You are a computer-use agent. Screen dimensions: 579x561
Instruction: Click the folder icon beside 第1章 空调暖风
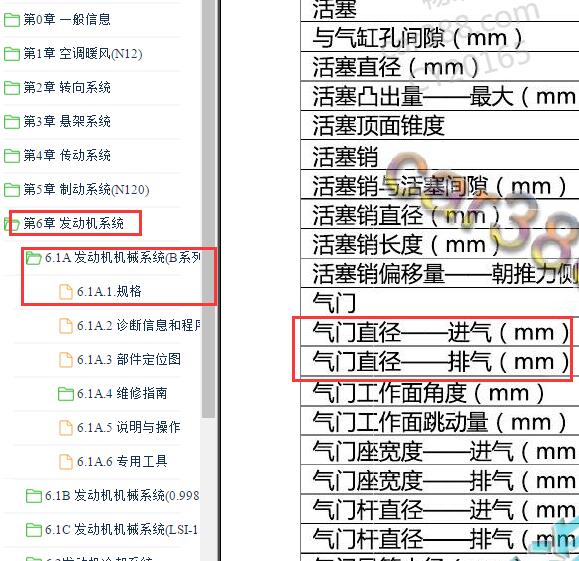pyautogui.click(x=12, y=54)
